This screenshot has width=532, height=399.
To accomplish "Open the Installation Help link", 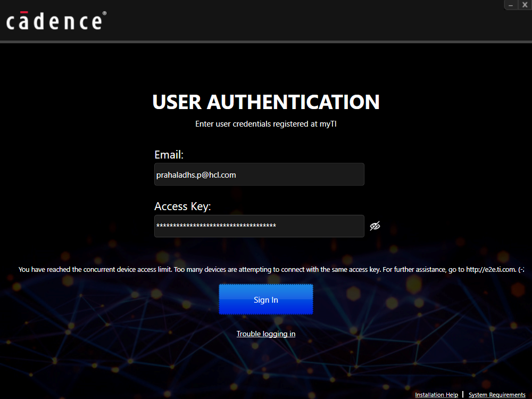I will [436, 395].
